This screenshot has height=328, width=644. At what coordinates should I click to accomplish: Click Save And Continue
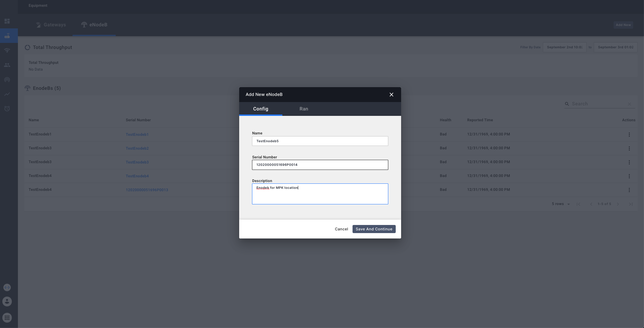click(373, 229)
